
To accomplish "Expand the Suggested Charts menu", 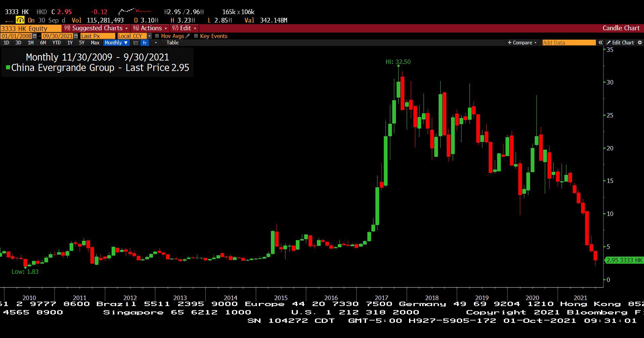I will pyautogui.click(x=96, y=28).
